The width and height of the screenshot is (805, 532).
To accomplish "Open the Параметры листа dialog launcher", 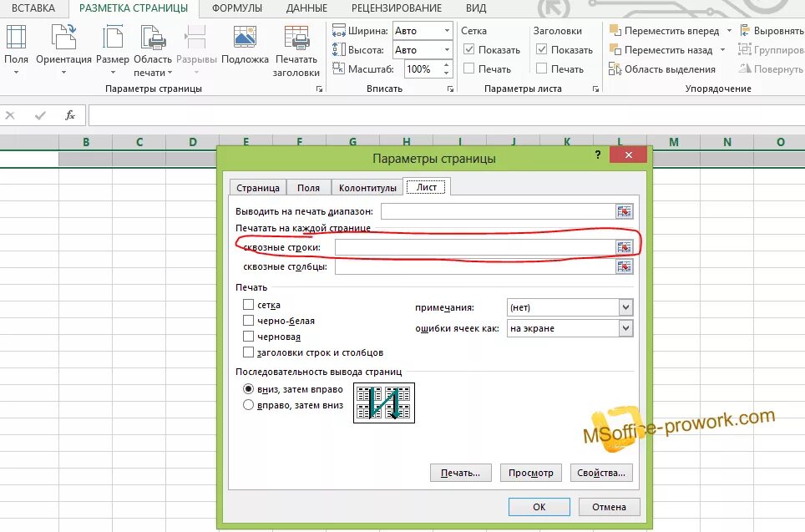I will pyautogui.click(x=595, y=89).
